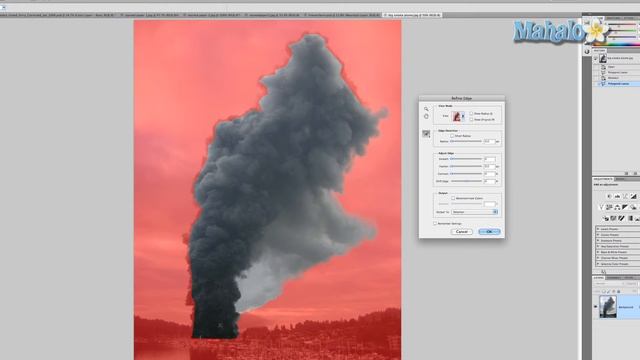Add a Curves adjustment layer

tap(625, 196)
